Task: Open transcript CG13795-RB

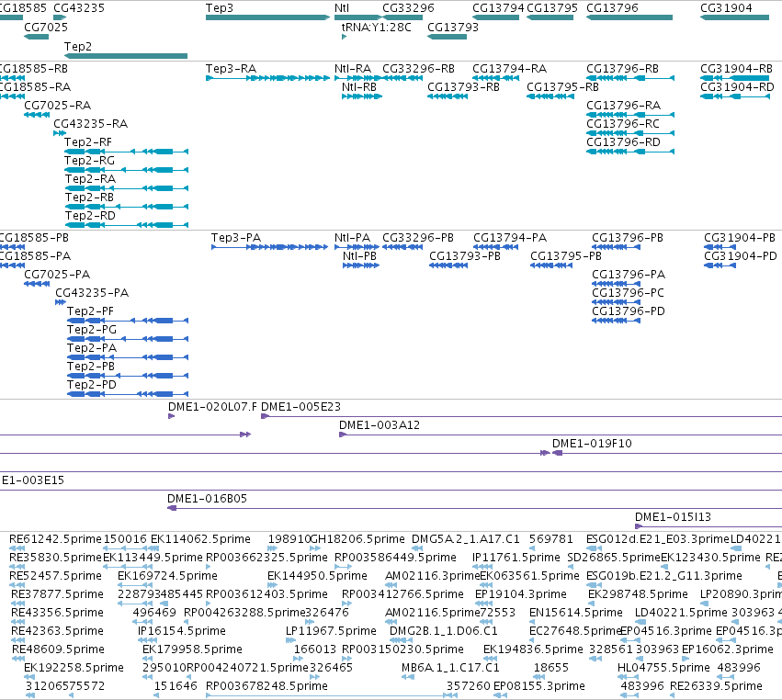Action: 562,87
